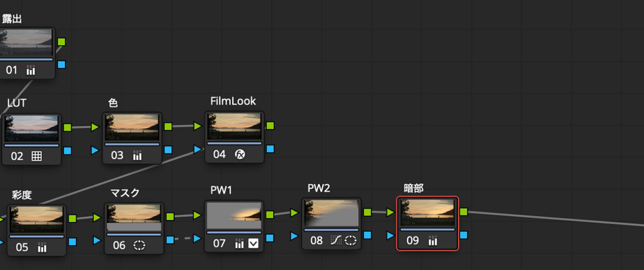Image resolution: width=644 pixels, height=270 pixels.
Task: Click the 彩度 node label
Action: tap(22, 195)
